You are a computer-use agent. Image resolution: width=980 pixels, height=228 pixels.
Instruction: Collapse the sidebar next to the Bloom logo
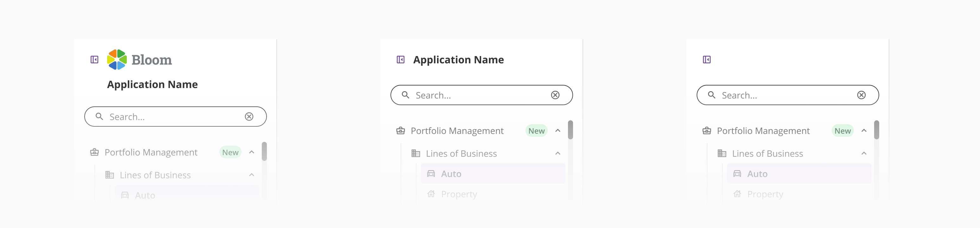(x=94, y=60)
